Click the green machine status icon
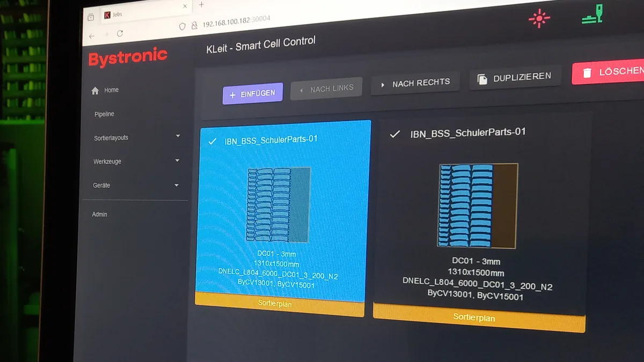644x362 pixels. pos(592,14)
